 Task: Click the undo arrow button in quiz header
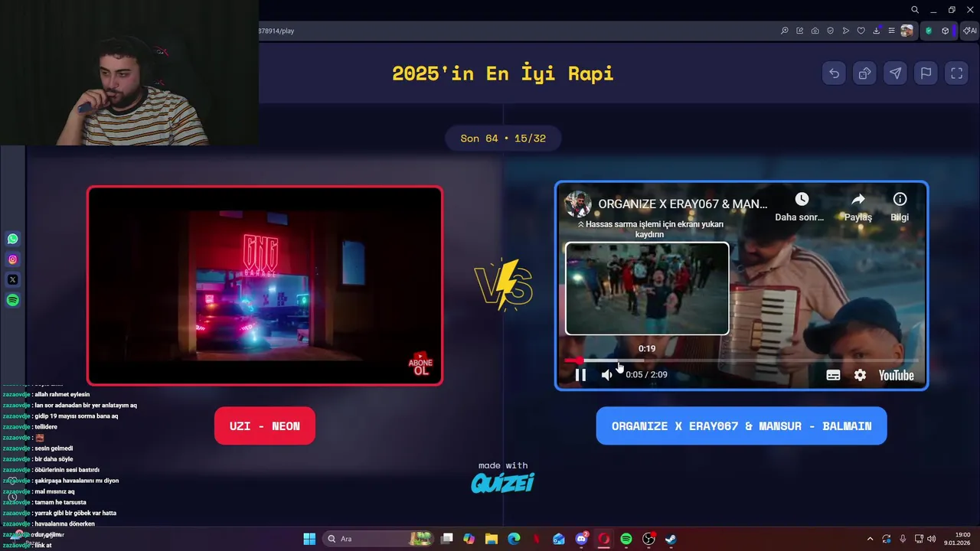pos(834,73)
